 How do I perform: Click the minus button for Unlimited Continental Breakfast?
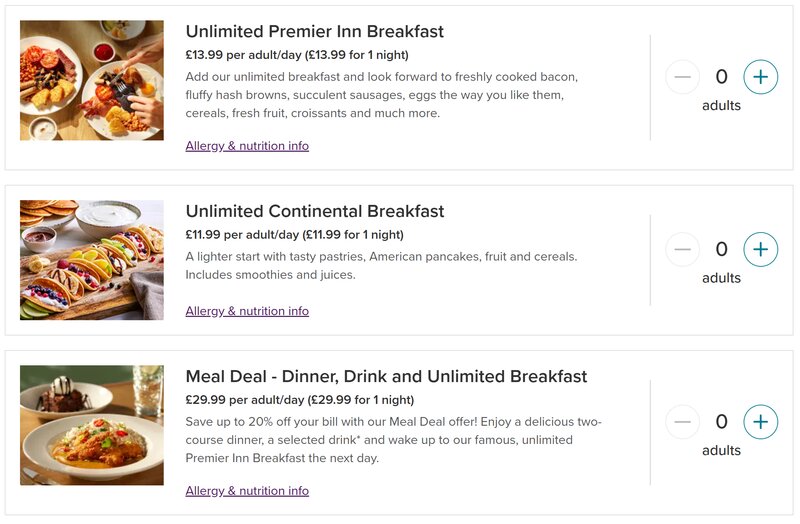pyautogui.click(x=682, y=249)
